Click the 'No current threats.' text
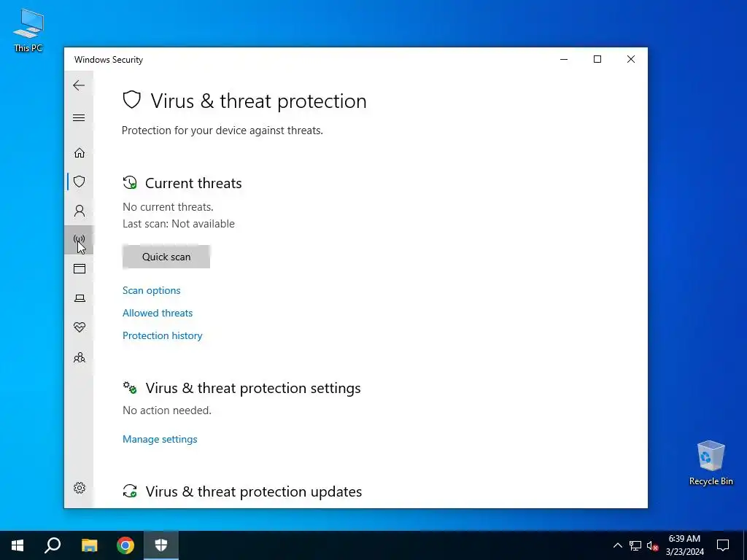This screenshot has width=747, height=560. tap(169, 207)
